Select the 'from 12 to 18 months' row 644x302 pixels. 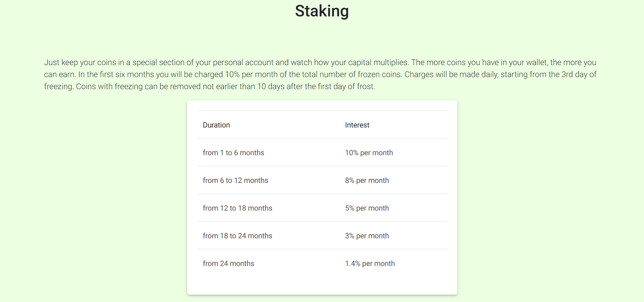tap(322, 208)
